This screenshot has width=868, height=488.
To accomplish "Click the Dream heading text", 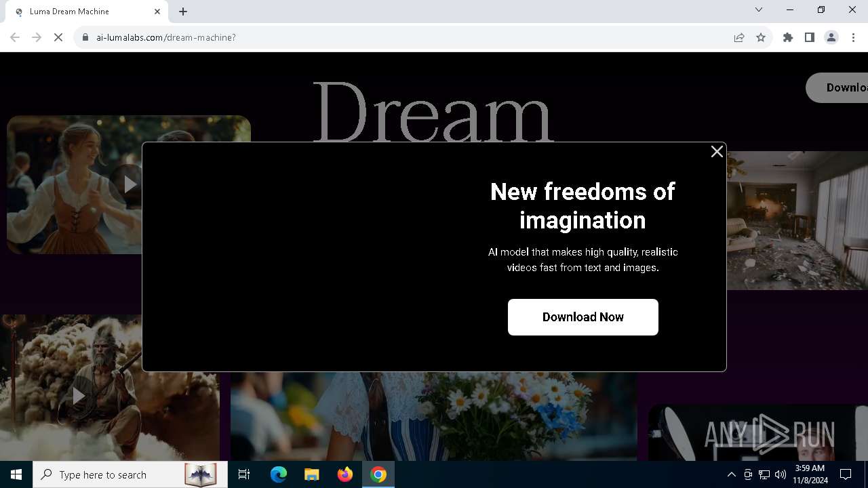I will [x=433, y=112].
